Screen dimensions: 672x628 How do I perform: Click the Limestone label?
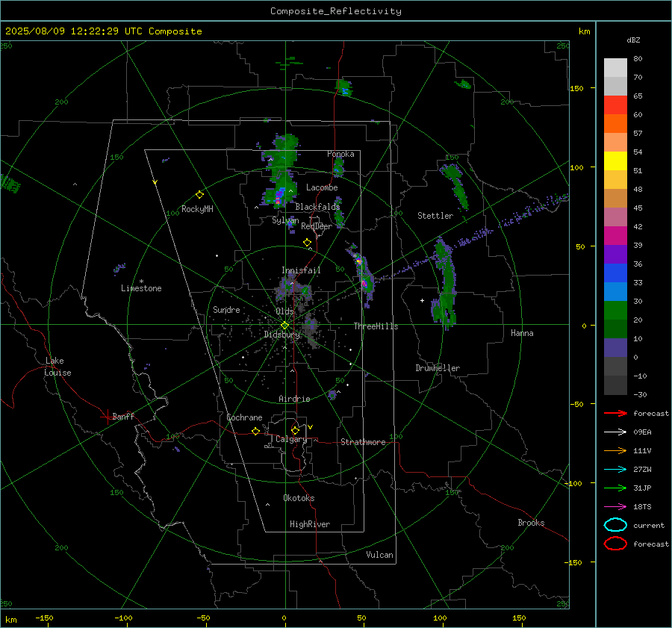pos(141,288)
